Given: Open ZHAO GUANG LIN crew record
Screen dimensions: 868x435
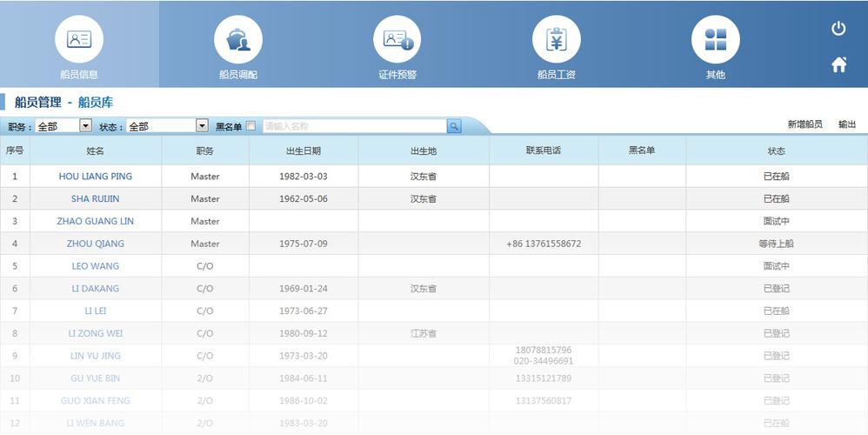Looking at the screenshot, I should tap(95, 221).
